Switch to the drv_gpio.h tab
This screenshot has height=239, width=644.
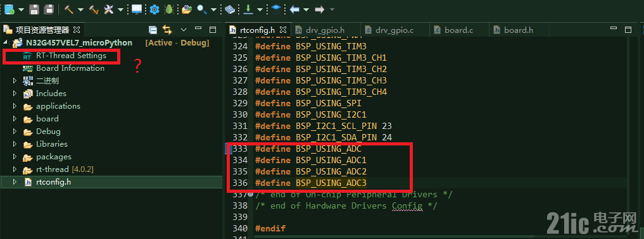click(325, 30)
